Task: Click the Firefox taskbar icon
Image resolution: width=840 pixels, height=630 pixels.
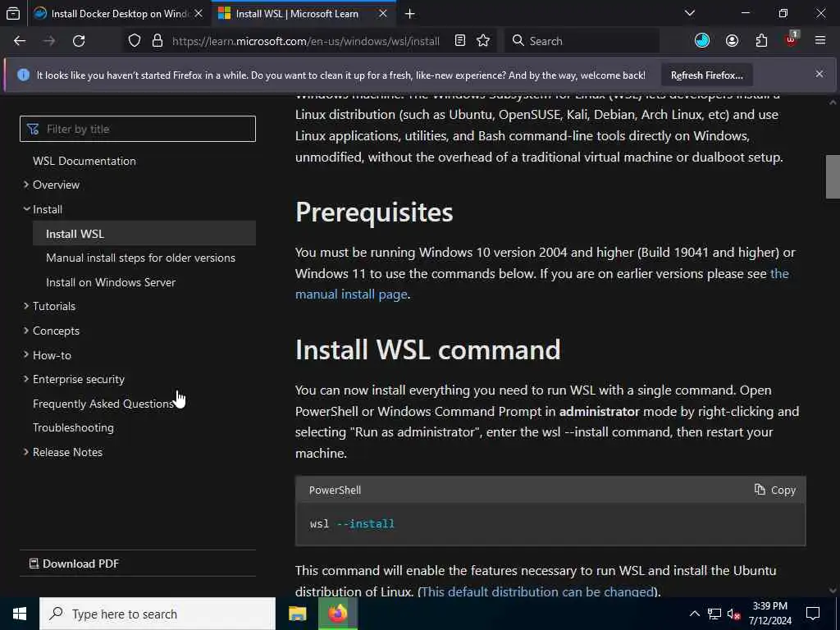Action: [337, 614]
